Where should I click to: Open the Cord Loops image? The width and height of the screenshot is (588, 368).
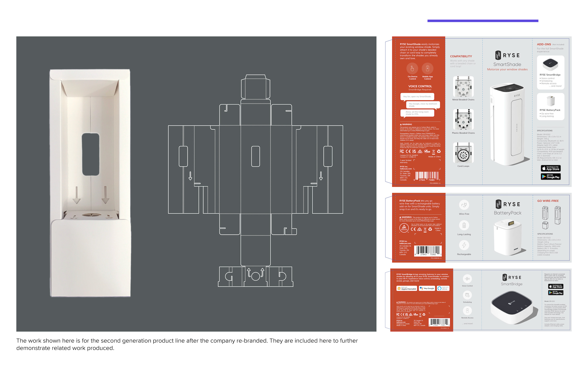click(463, 153)
